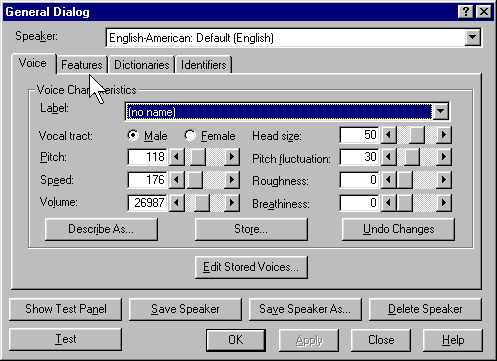Click the Breathiness slider thumb
This screenshot has width=497, height=361.
pos(405,203)
